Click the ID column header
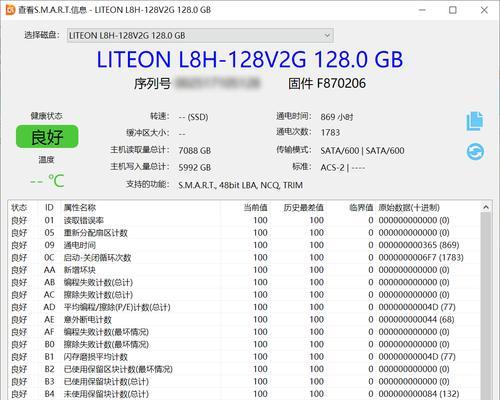 click(x=49, y=208)
